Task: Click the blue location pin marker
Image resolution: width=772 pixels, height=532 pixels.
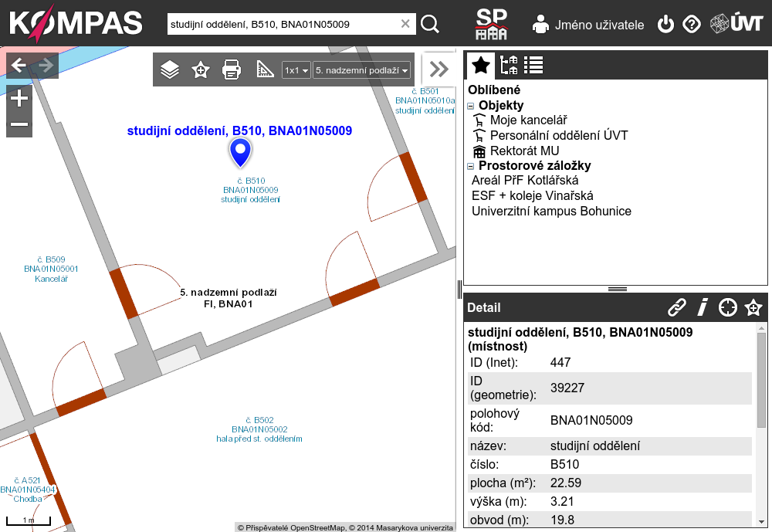Action: (240, 151)
